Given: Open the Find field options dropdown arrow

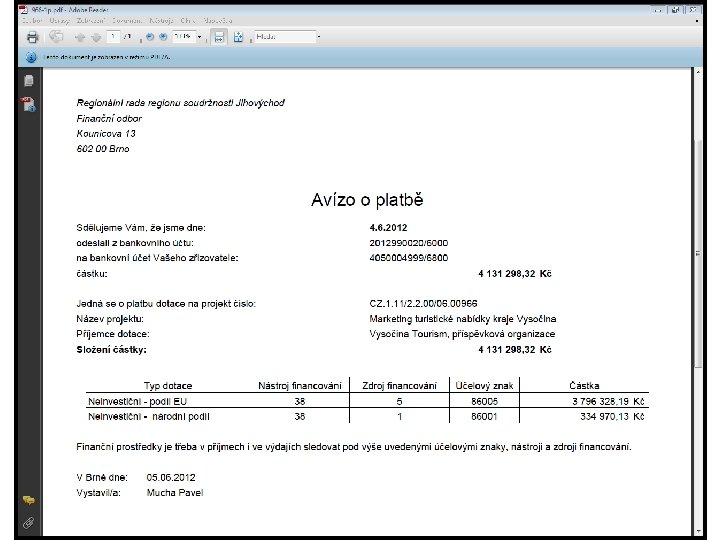Looking at the screenshot, I should click(x=319, y=36).
